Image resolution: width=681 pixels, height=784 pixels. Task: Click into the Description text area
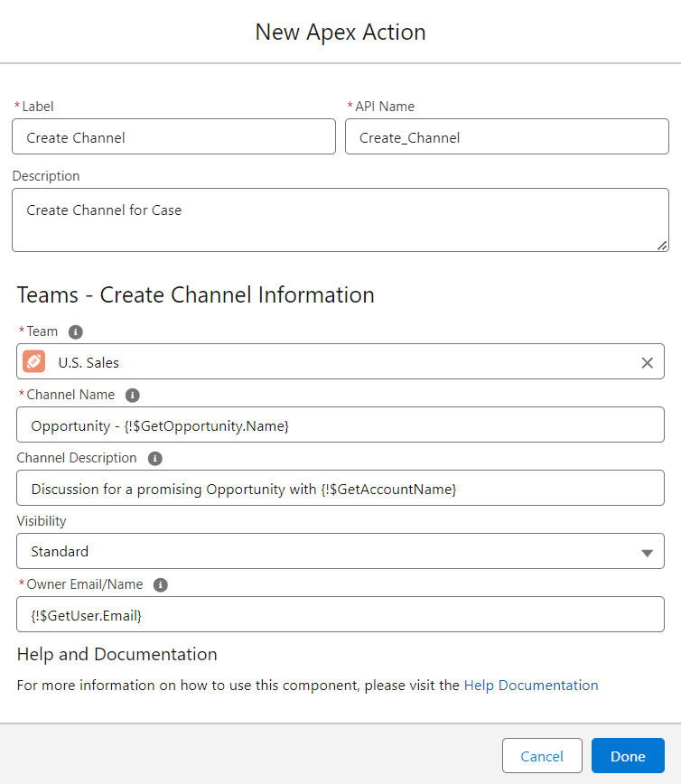tap(340, 220)
